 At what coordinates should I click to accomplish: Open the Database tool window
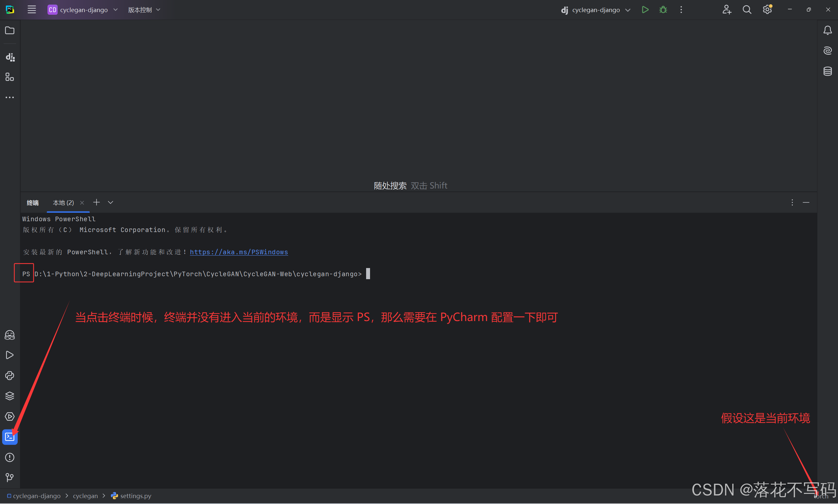pos(828,71)
